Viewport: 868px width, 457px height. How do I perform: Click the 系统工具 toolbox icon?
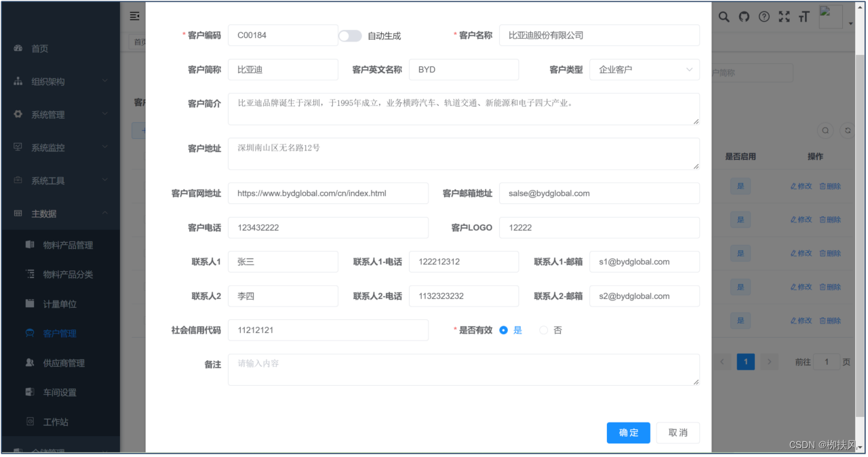coord(18,180)
